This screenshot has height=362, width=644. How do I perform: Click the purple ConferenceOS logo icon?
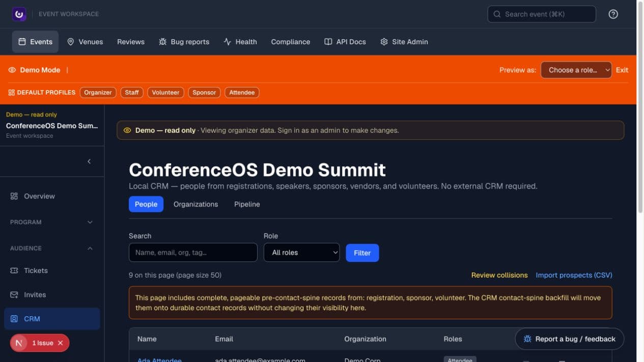(19, 14)
